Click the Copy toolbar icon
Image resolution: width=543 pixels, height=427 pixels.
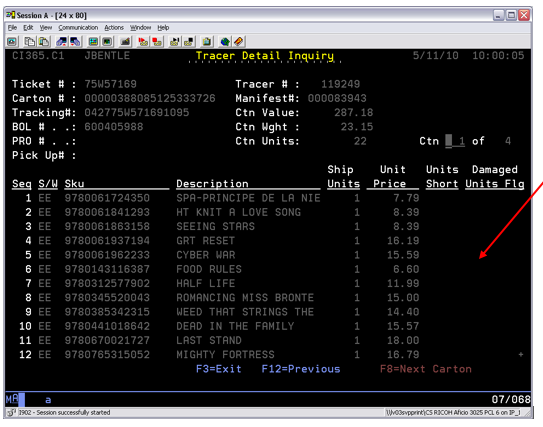29,42
